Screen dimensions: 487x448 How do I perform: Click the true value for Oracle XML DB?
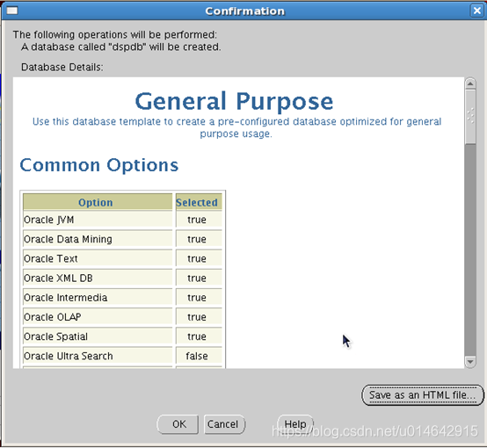[197, 278]
